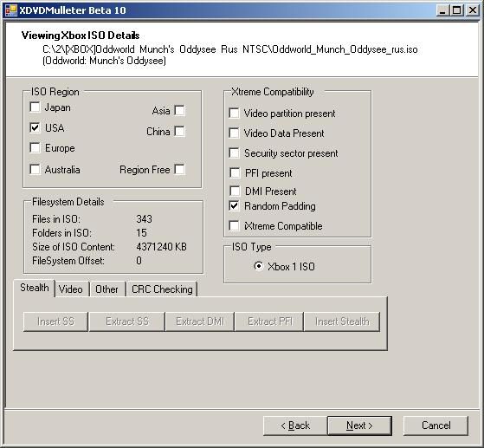The height and width of the screenshot is (448, 484).
Task: Go back with the Back button
Action: coord(295,425)
